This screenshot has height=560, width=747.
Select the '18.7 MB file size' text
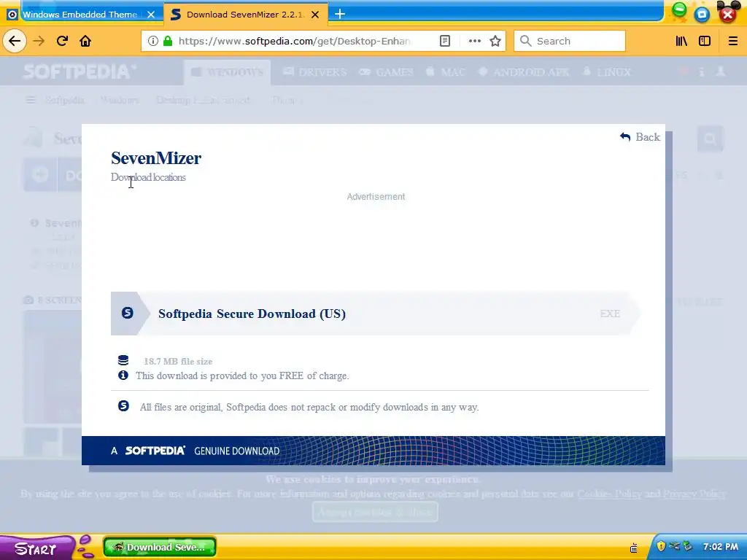point(178,362)
